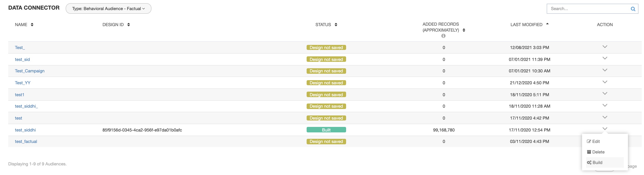Sort by Added Records column arrows

[464, 30]
